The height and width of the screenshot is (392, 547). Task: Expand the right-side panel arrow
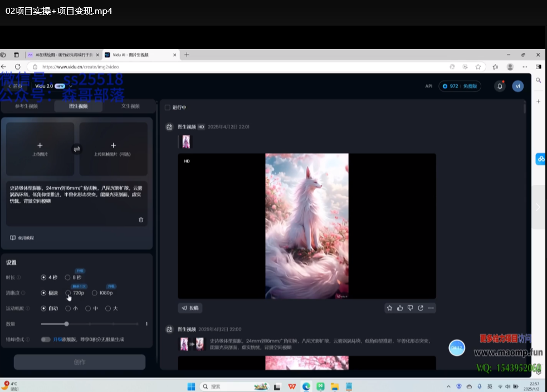click(538, 207)
